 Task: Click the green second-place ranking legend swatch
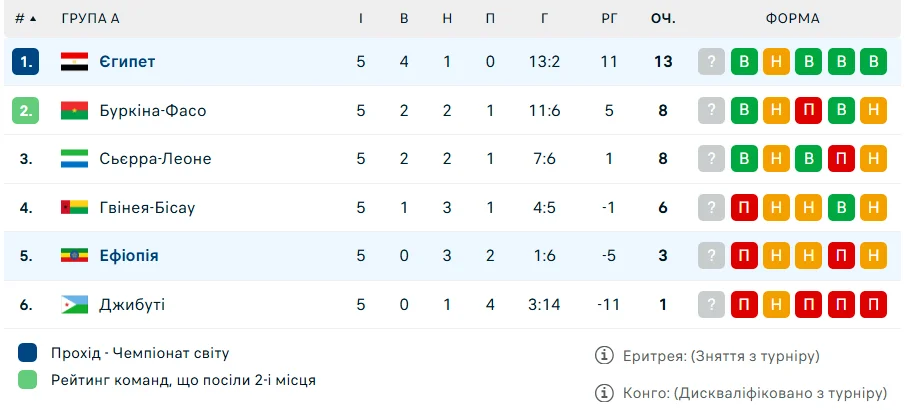(x=28, y=380)
